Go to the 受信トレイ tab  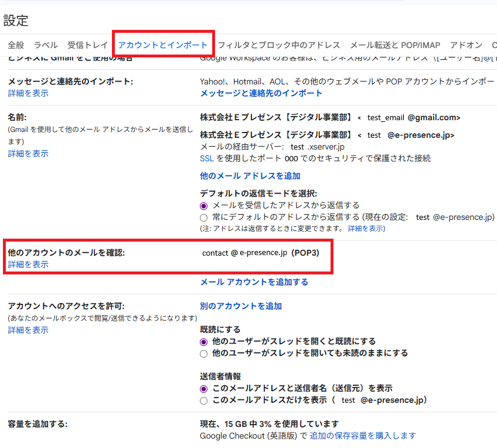tap(87, 45)
